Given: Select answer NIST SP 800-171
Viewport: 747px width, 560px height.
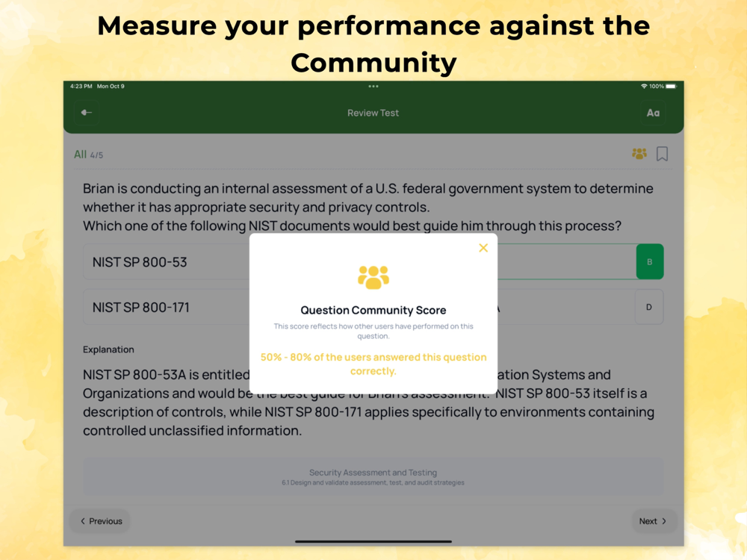Looking at the screenshot, I should [x=167, y=307].
